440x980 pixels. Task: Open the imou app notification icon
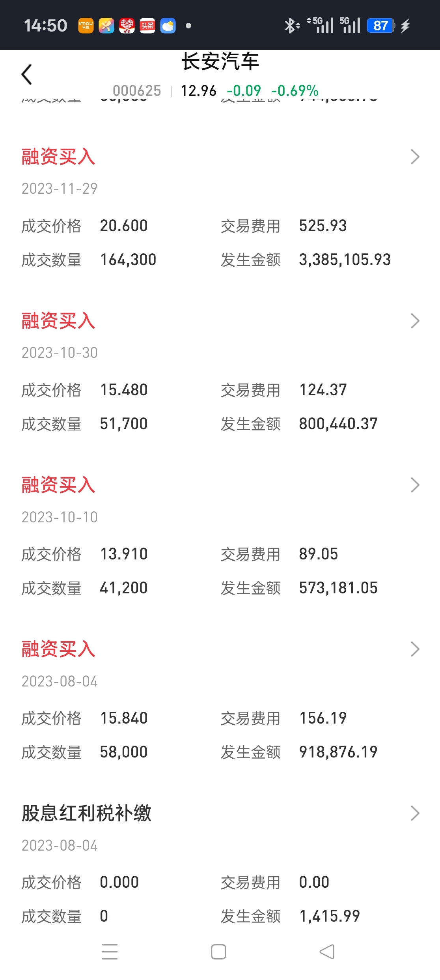pyautogui.click(x=86, y=26)
